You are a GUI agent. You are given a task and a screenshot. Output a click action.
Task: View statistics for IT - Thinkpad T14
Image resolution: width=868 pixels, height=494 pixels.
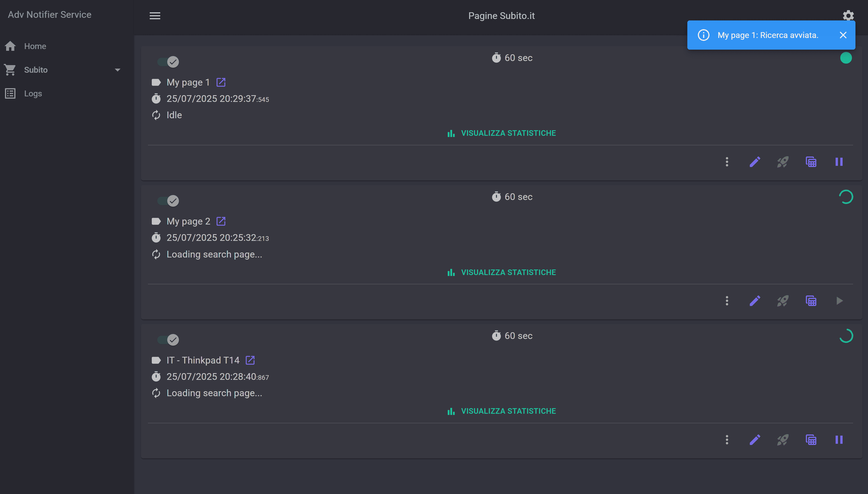tap(502, 411)
